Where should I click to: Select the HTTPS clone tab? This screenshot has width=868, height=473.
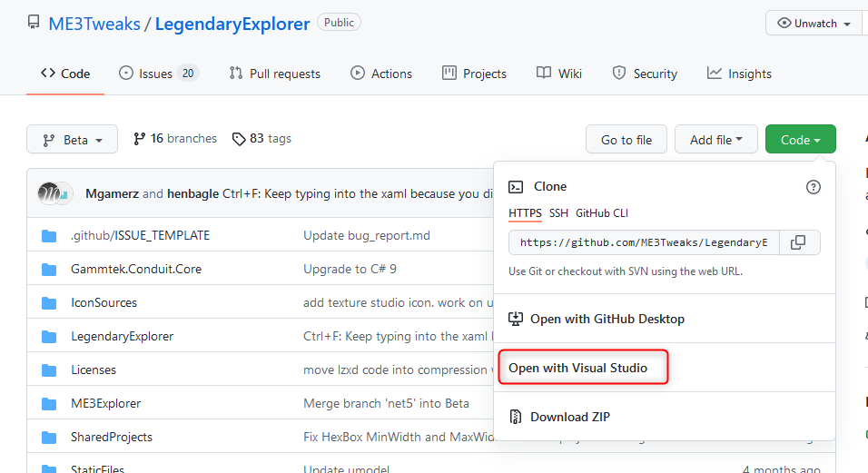coord(525,213)
